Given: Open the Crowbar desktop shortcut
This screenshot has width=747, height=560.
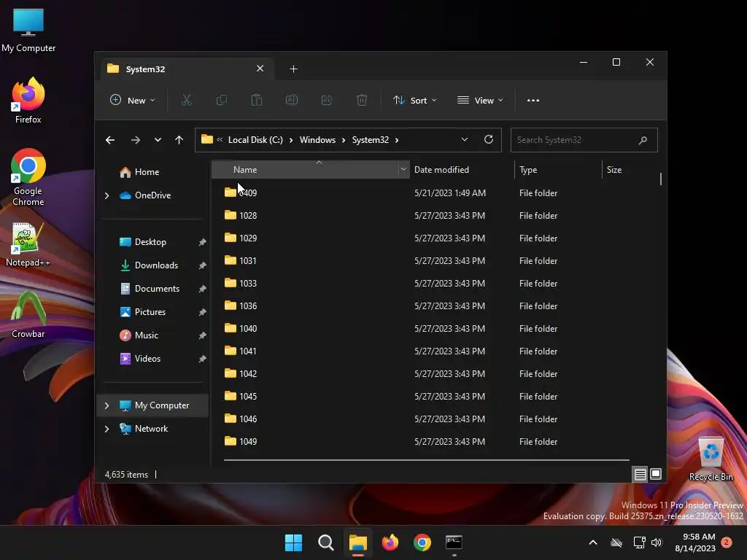Looking at the screenshot, I should pyautogui.click(x=28, y=315).
